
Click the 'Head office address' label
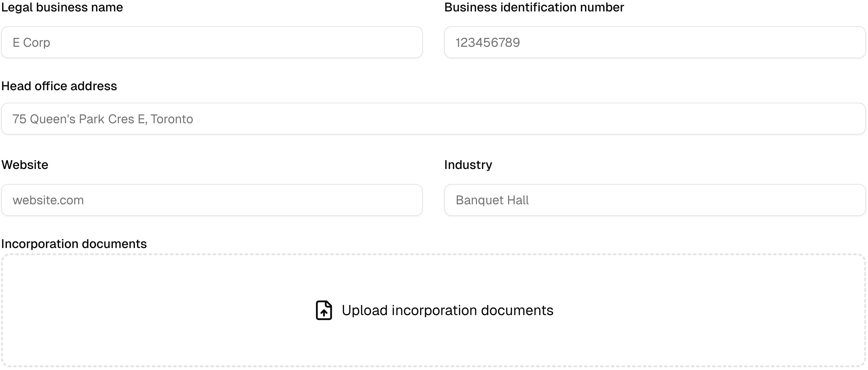pyautogui.click(x=59, y=86)
